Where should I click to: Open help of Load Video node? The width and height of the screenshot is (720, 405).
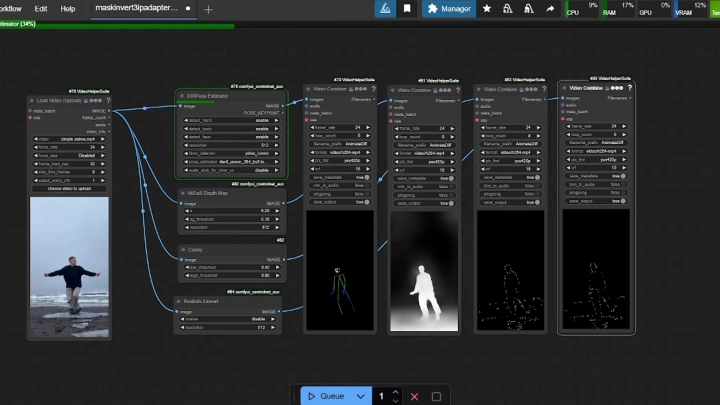108,101
